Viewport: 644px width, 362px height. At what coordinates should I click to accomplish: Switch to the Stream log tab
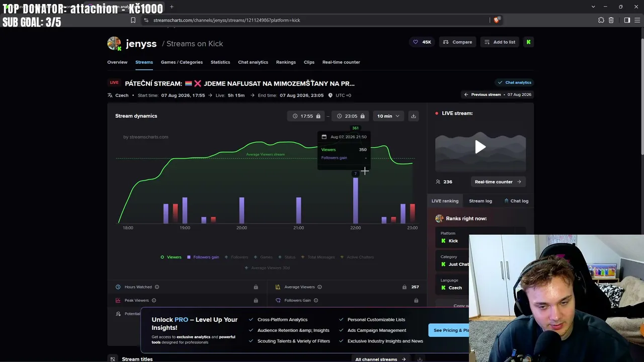[x=480, y=201]
